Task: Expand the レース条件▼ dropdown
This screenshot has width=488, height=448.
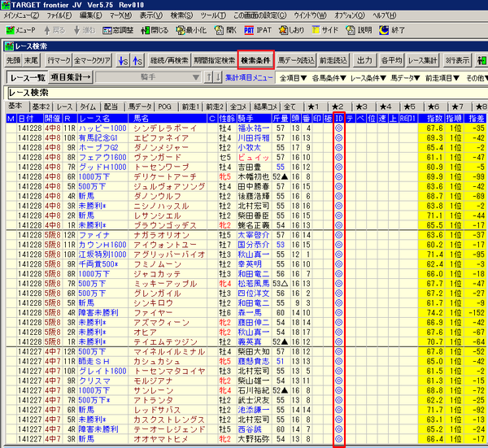Action: (x=368, y=78)
